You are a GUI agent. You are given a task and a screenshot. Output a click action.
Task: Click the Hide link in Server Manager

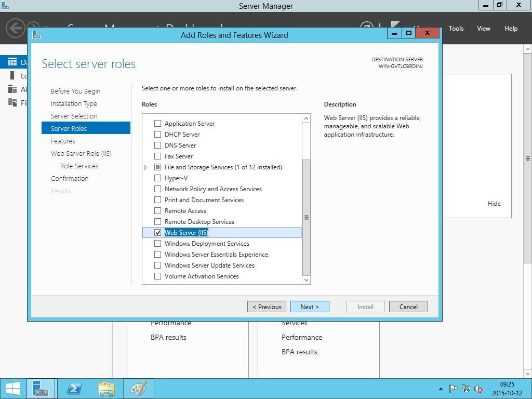click(494, 204)
